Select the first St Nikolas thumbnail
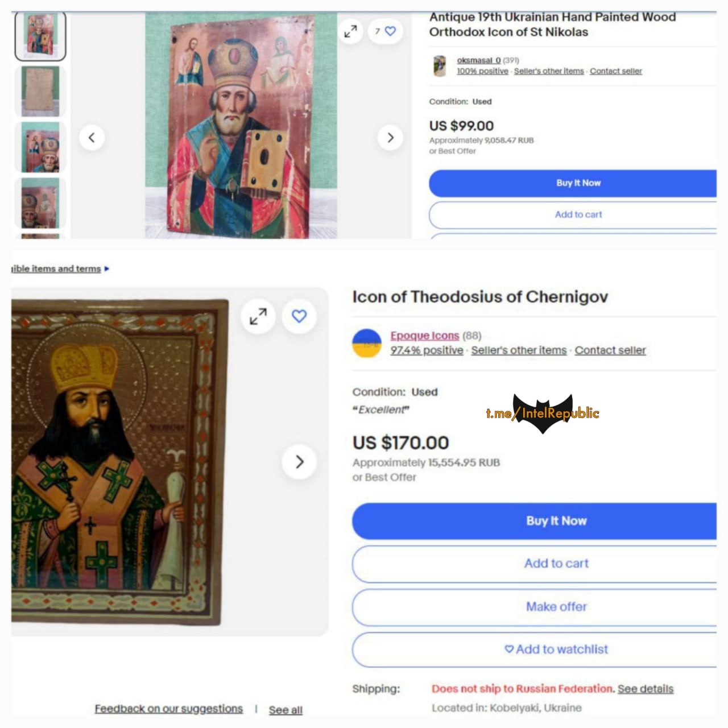Image resolution: width=728 pixels, height=728 pixels. [40, 35]
